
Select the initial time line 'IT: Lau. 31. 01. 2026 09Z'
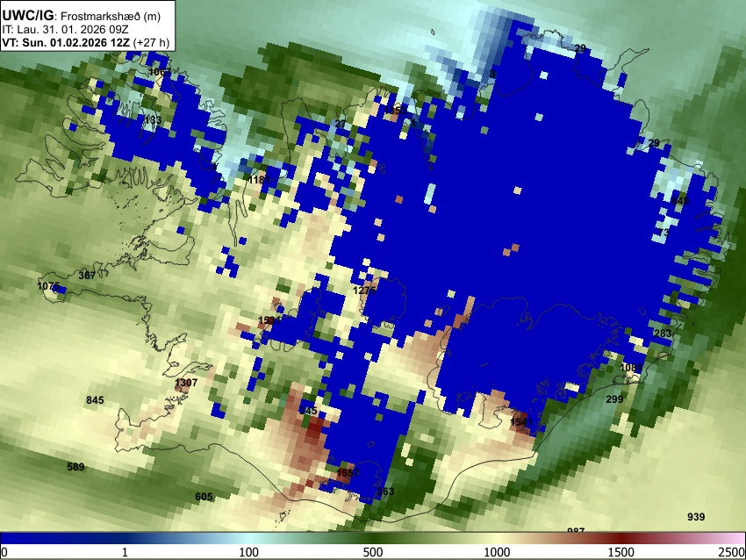tap(65, 30)
